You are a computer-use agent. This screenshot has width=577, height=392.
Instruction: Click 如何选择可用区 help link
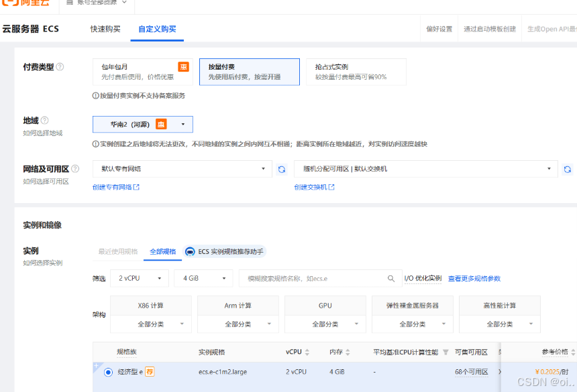[x=46, y=182]
